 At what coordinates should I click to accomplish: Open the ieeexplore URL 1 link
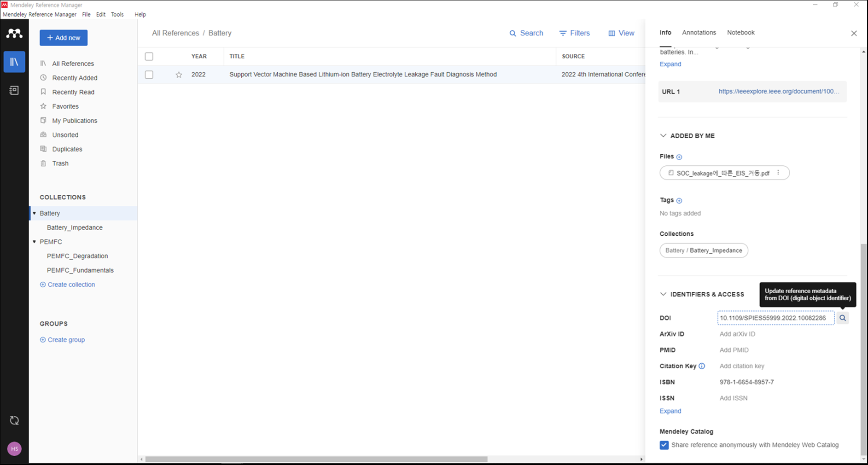[779, 92]
